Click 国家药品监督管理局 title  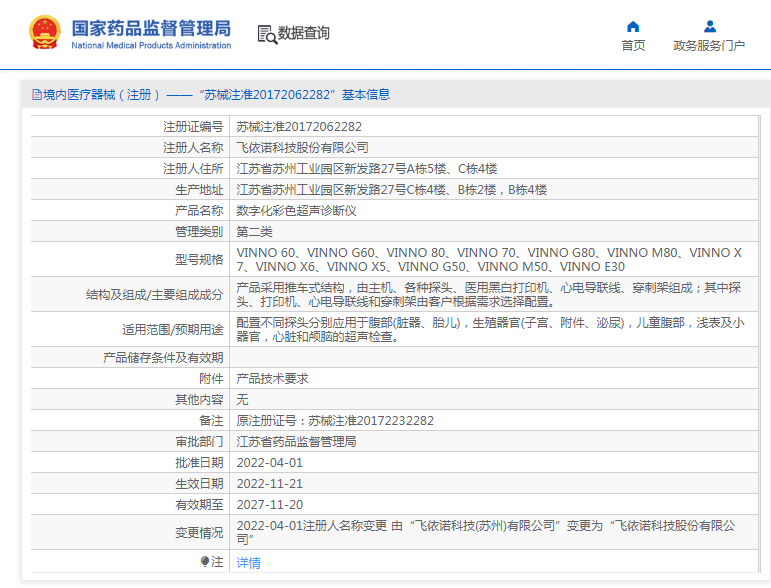(x=151, y=28)
